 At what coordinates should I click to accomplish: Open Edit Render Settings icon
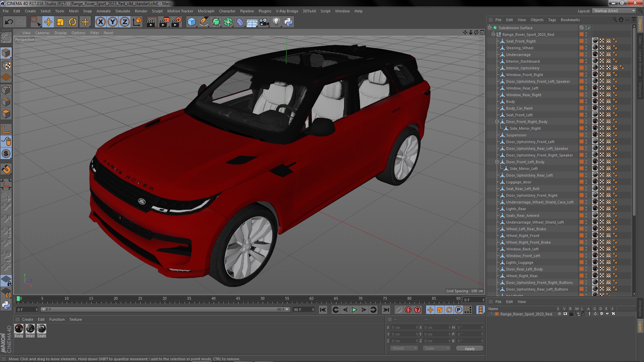(x=176, y=22)
